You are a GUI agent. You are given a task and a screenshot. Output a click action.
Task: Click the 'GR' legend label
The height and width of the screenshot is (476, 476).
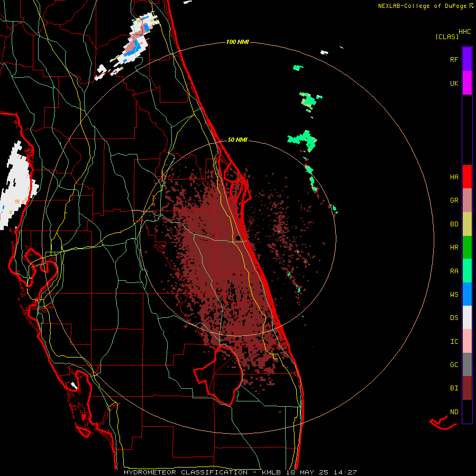tap(454, 200)
